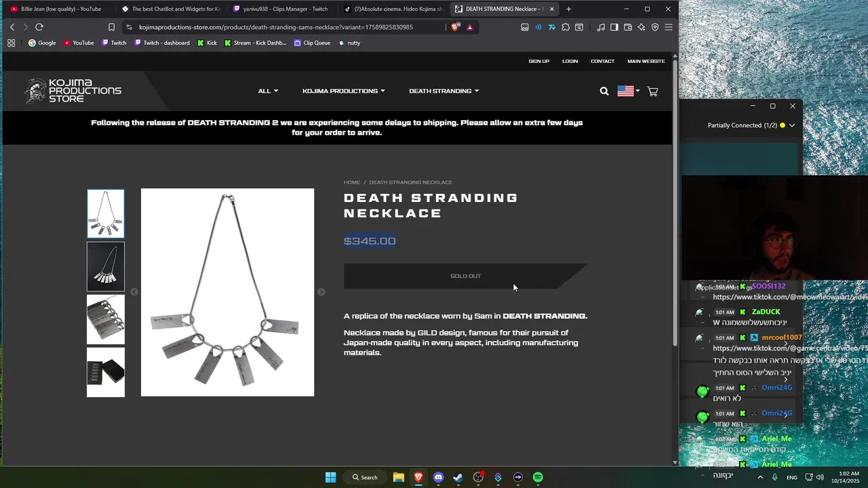This screenshot has width=868, height=488.
Task: Switch to the Clips Manager Twitch tab
Action: (281, 9)
